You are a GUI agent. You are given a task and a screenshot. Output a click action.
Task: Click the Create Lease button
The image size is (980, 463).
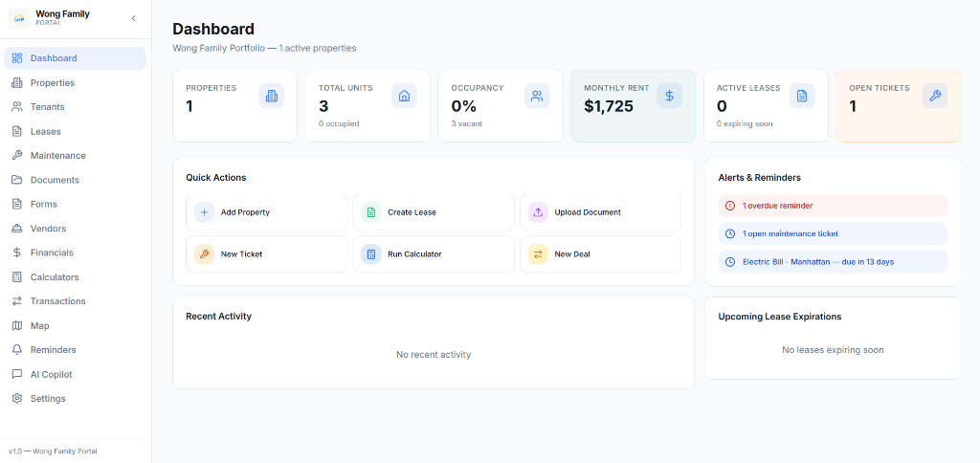coord(434,212)
